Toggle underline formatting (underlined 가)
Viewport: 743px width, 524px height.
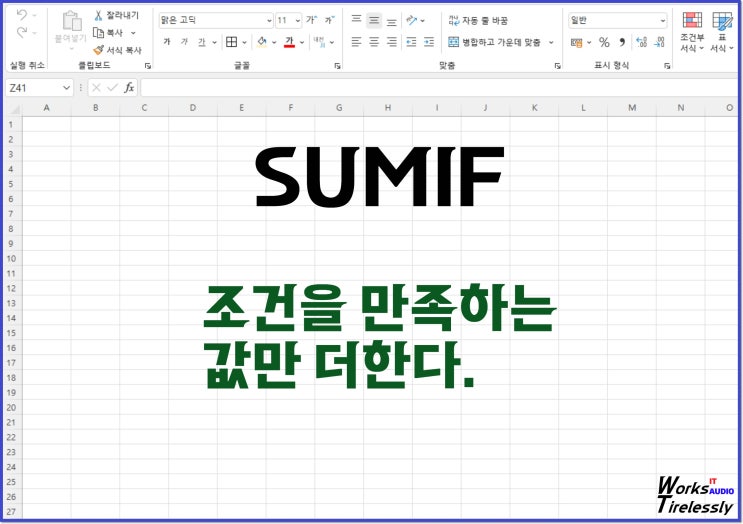tap(202, 42)
